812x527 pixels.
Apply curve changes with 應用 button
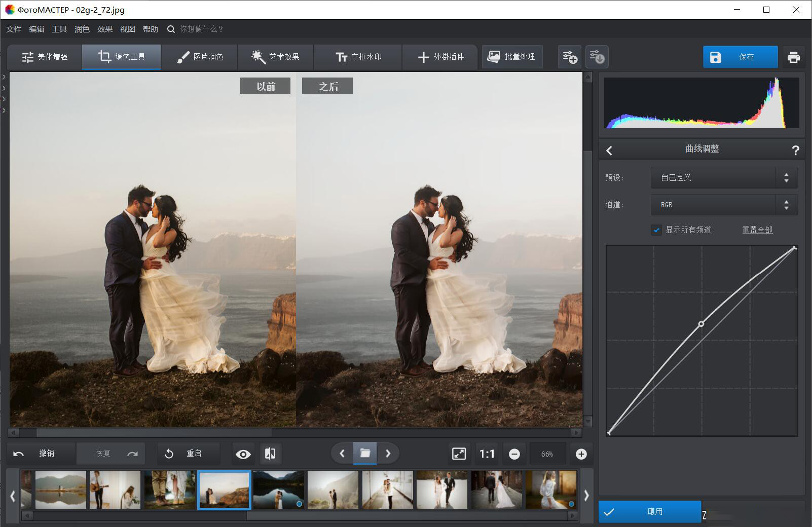[650, 512]
